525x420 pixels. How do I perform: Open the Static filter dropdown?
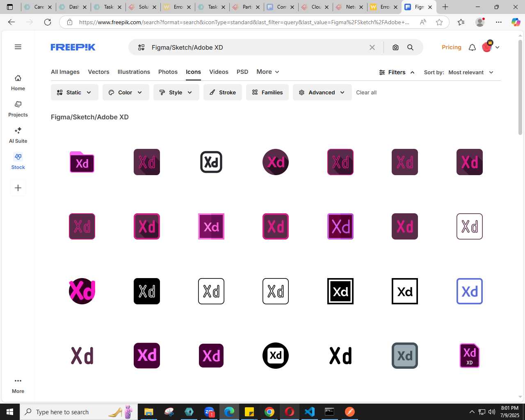75,92
